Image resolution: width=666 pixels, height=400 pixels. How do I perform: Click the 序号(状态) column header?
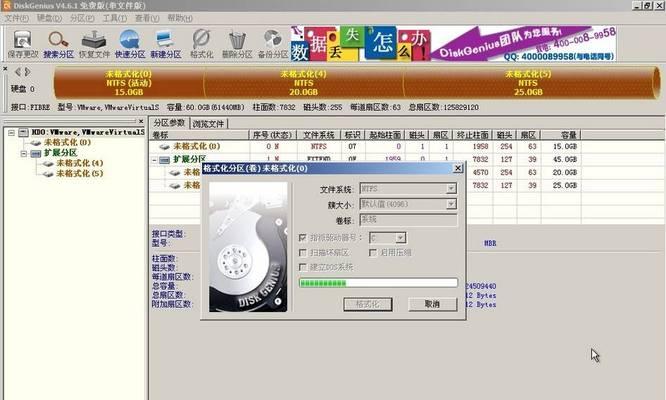point(272,135)
